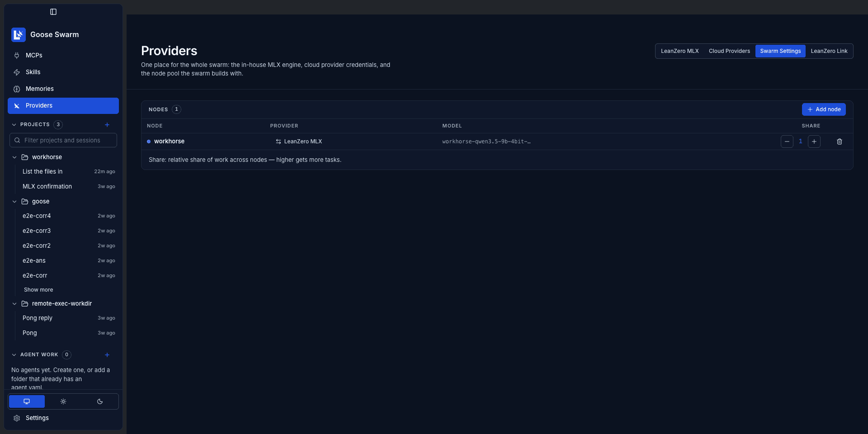This screenshot has height=434, width=868.
Task: Select the system theme monitor icon
Action: (27, 401)
